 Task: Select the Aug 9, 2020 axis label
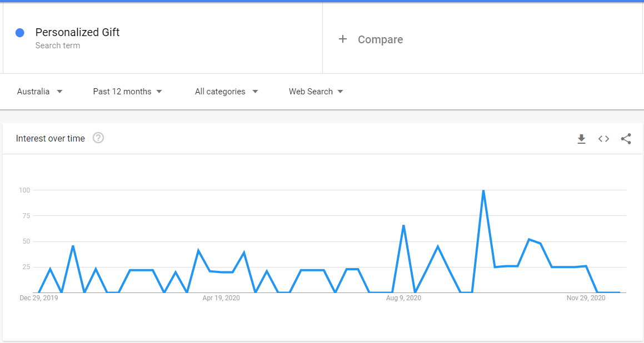point(403,298)
